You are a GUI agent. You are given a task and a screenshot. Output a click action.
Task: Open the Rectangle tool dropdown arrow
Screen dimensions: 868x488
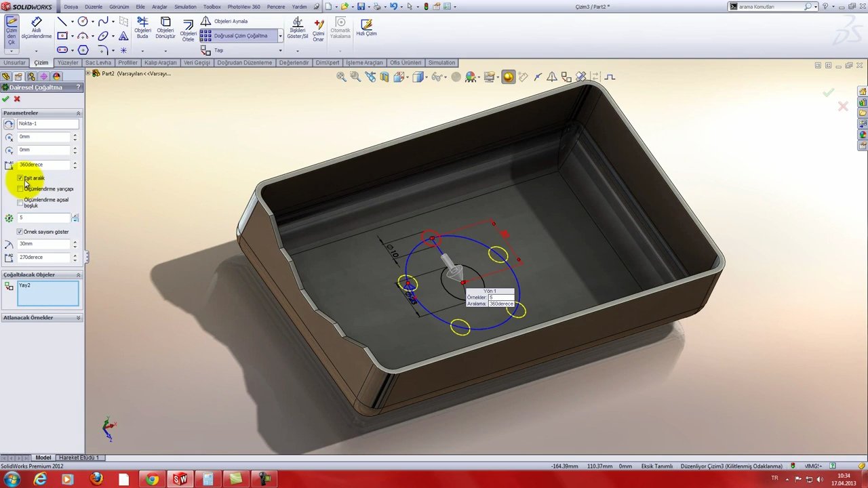[71, 36]
